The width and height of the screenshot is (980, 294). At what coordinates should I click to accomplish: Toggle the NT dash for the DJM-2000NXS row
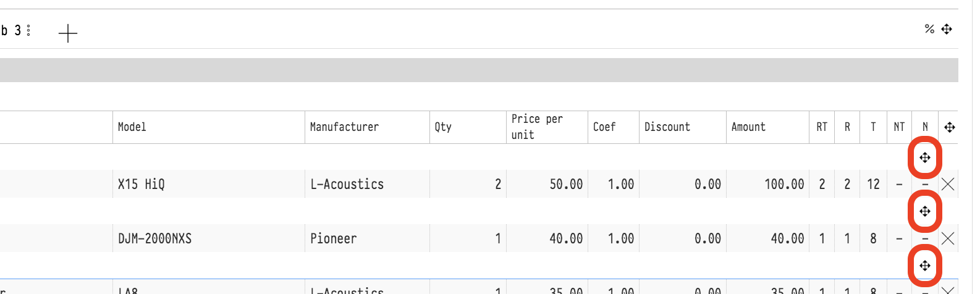(x=899, y=238)
